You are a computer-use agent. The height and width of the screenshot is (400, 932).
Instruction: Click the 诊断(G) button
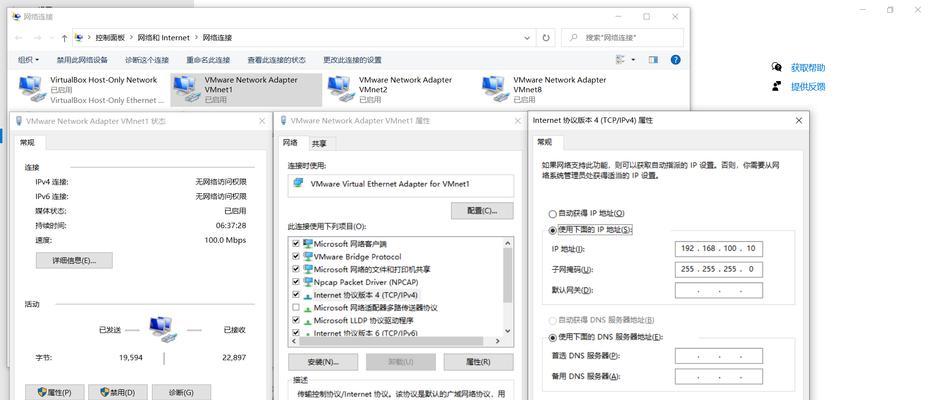tap(181, 392)
